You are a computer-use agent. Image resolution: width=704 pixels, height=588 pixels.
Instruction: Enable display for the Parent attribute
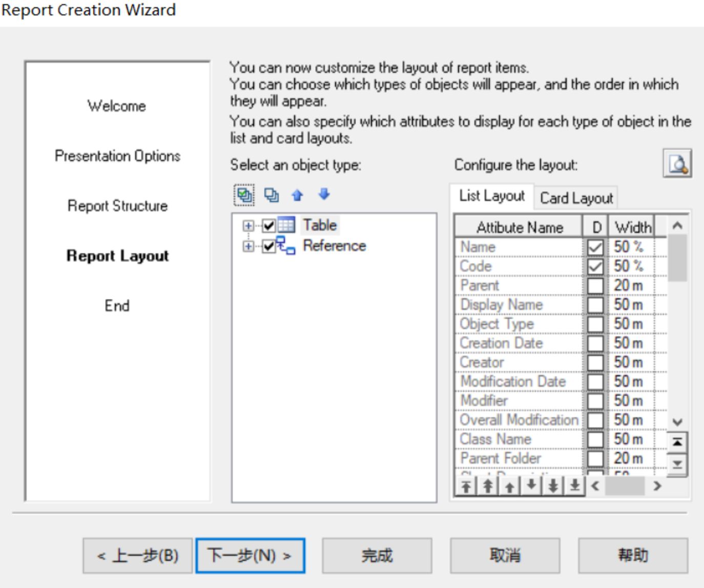point(595,285)
